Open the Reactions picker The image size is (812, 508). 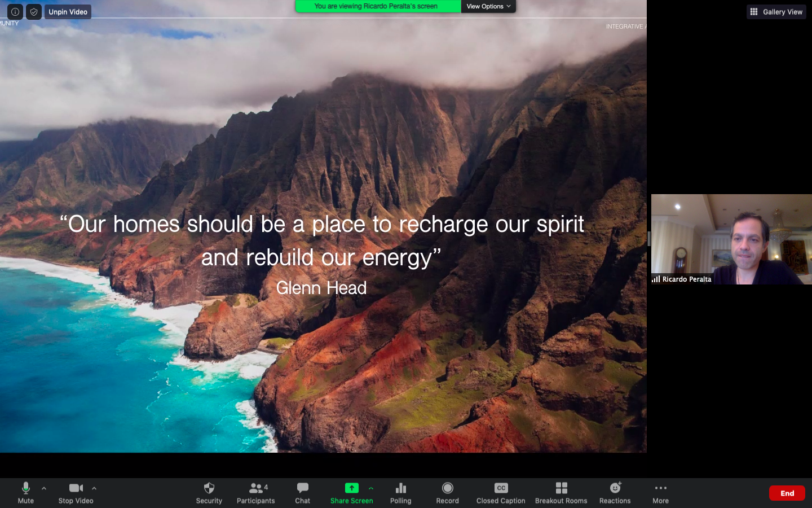tap(615, 493)
